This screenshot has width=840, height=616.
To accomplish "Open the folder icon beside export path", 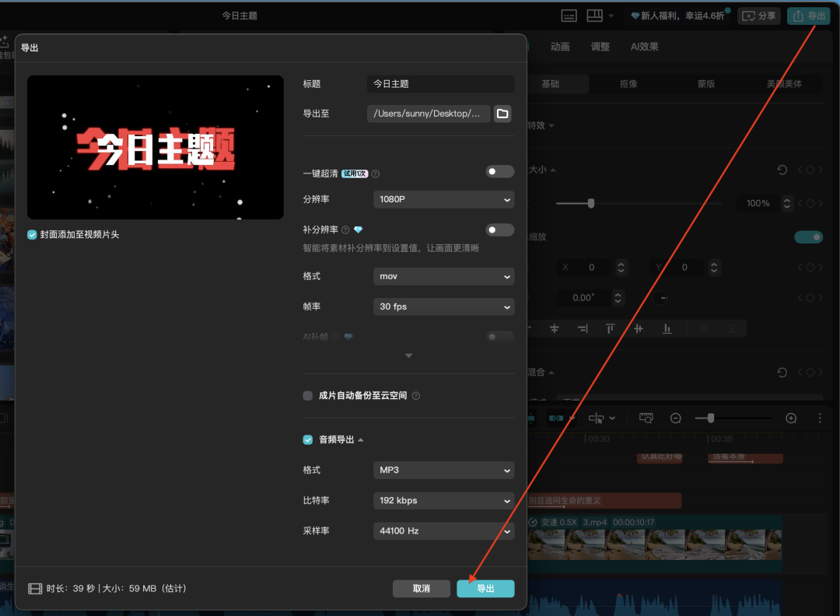I will (x=502, y=113).
